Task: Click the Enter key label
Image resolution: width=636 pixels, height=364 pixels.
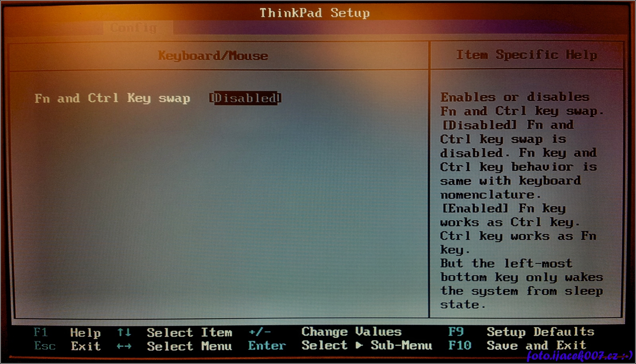Action: 267,346
